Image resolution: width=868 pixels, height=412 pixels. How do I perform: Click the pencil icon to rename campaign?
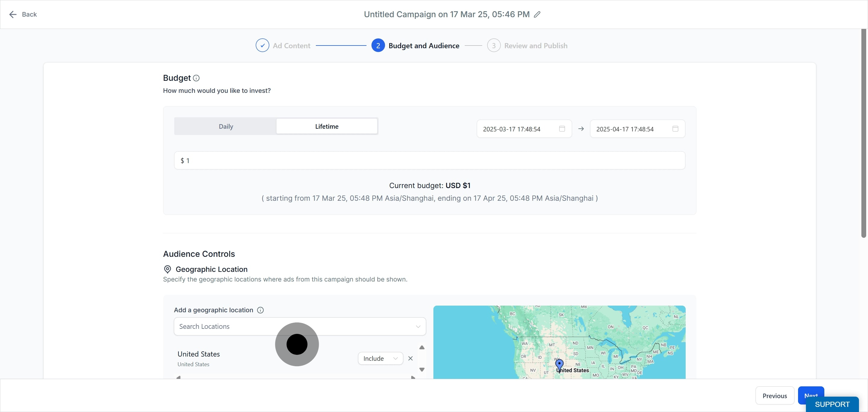(537, 14)
